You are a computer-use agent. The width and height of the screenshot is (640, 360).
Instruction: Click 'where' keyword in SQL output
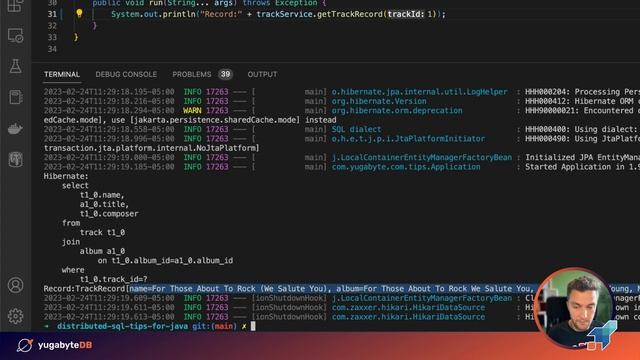click(73, 270)
